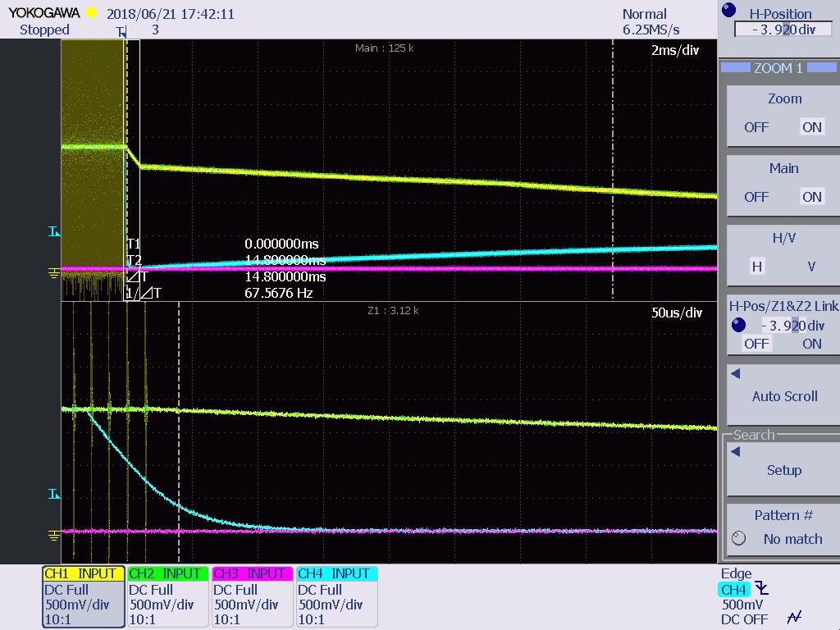Open the CH1 INPUT channel tab
The image size is (840, 630).
tap(83, 573)
